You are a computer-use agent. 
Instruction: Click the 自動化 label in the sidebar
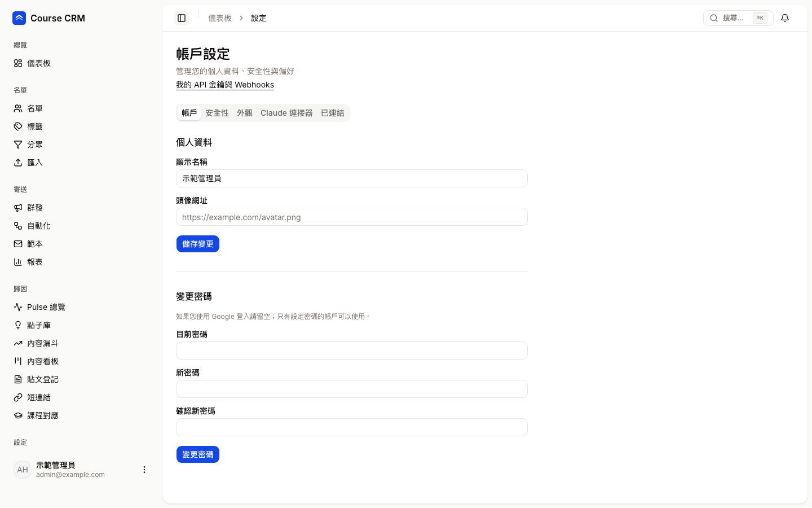pos(39,226)
